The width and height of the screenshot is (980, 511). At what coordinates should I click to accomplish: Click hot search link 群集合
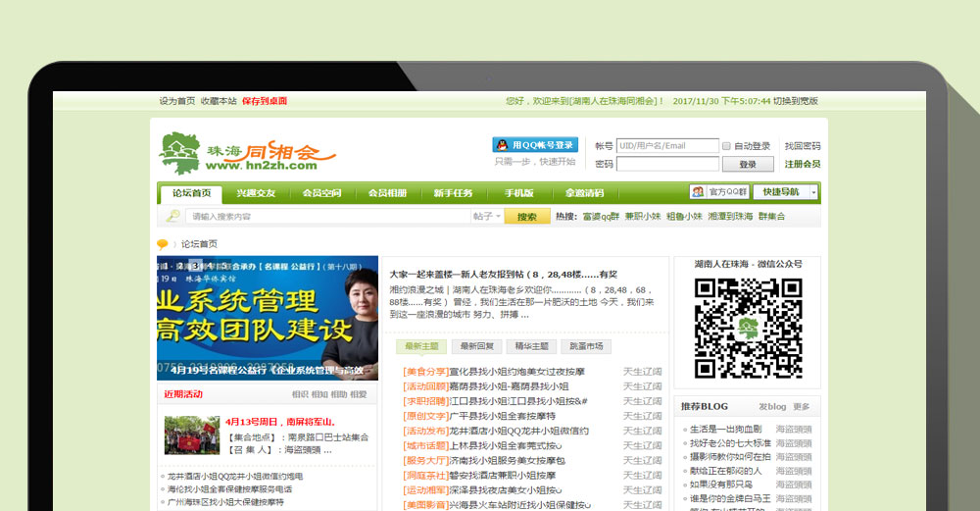(x=771, y=217)
